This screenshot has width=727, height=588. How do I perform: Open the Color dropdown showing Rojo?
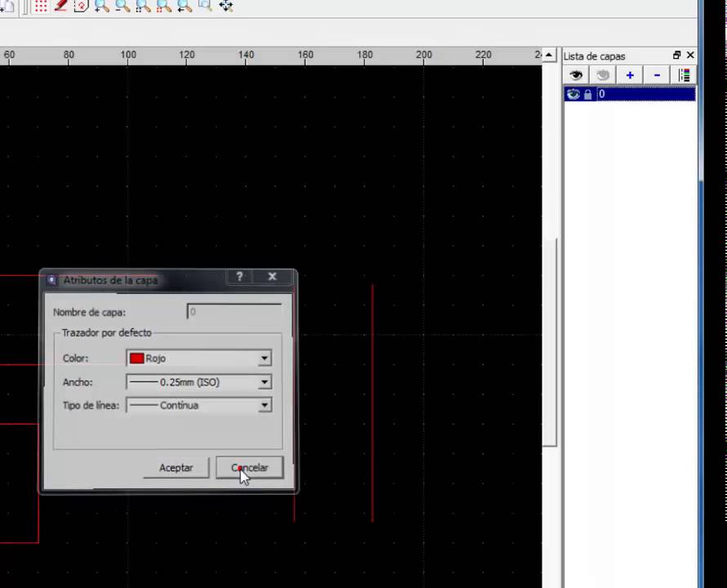point(199,358)
